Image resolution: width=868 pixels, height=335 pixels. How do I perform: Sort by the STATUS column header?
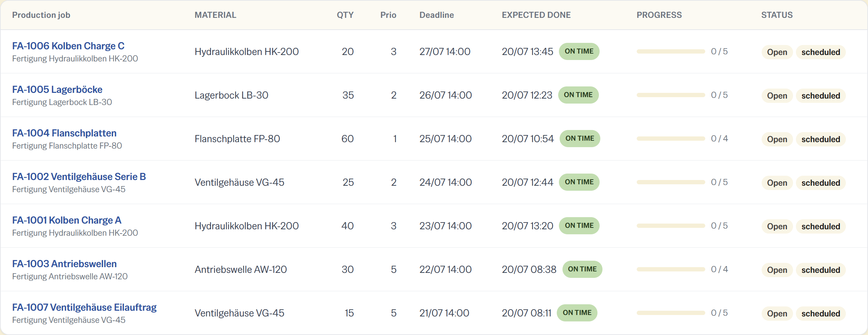tap(777, 15)
